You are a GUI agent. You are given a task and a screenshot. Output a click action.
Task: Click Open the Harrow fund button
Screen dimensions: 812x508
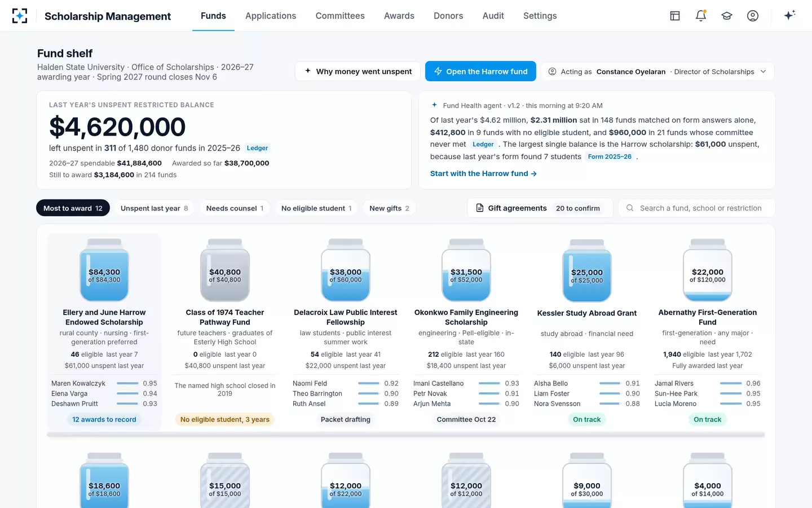[481, 72]
